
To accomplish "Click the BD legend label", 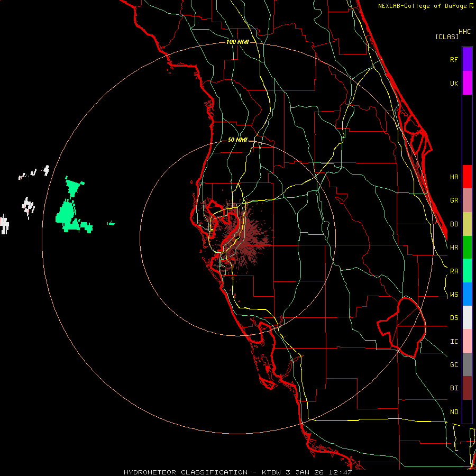I will 454,224.
